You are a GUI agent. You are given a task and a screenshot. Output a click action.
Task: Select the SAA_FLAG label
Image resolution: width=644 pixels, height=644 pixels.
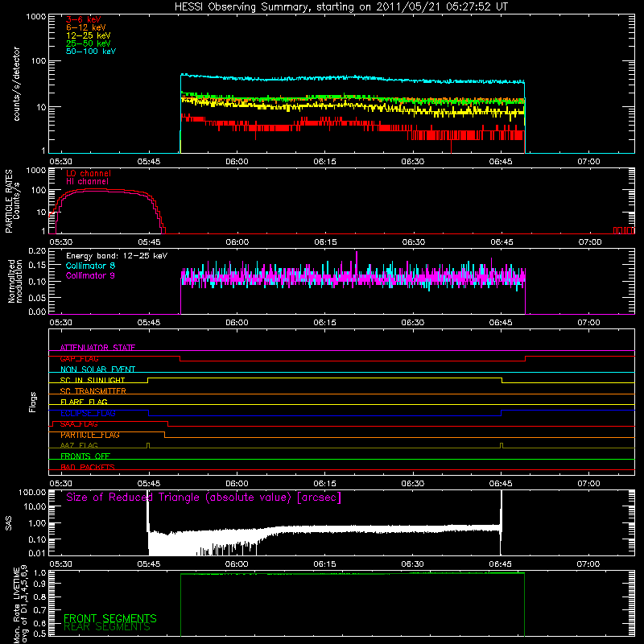click(79, 424)
